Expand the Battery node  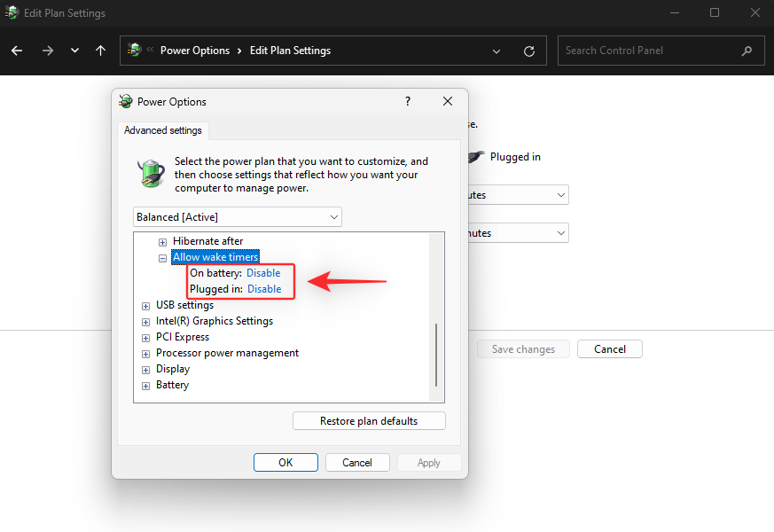coord(145,386)
